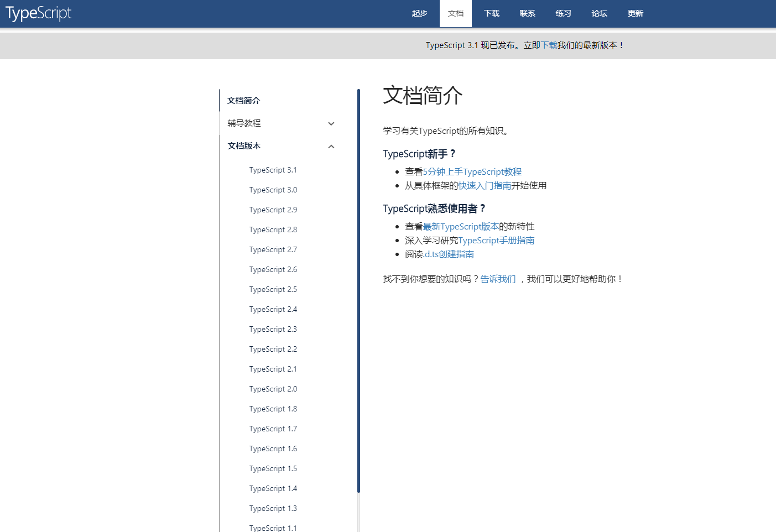Image resolution: width=776 pixels, height=532 pixels.
Task: Open the TypeScript手册指南 link
Action: 497,241
